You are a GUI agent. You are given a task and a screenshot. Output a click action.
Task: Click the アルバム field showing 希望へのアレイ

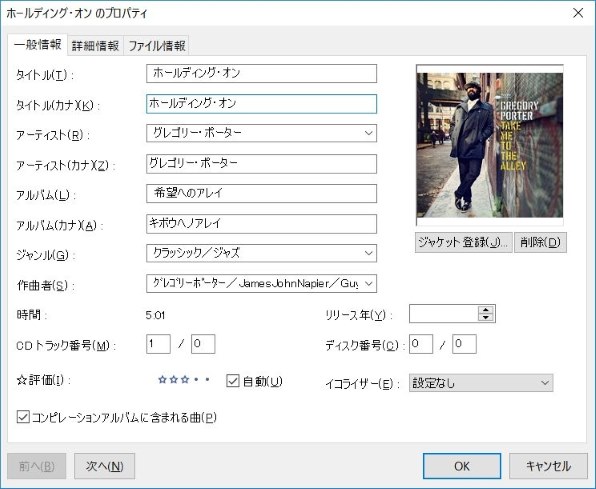(x=262, y=194)
